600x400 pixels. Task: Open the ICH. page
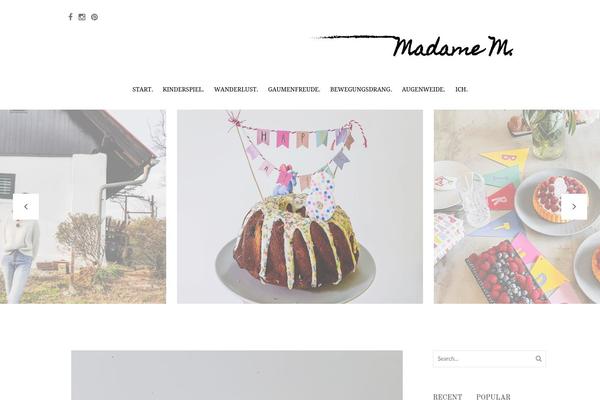[461, 89]
